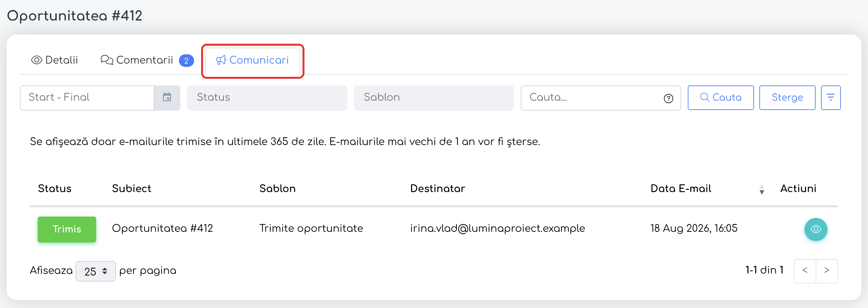Screen dimensions: 868x308
Task: Click the Status column header
Action: (55, 188)
